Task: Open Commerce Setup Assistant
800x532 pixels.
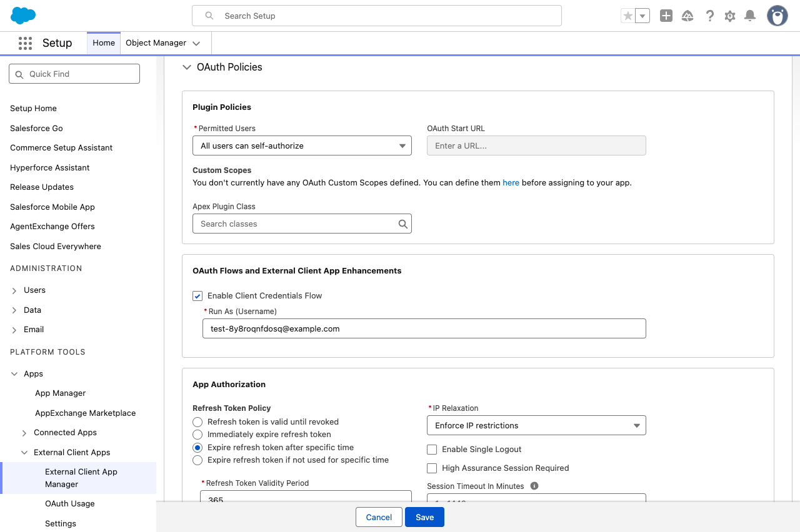Action: click(61, 147)
